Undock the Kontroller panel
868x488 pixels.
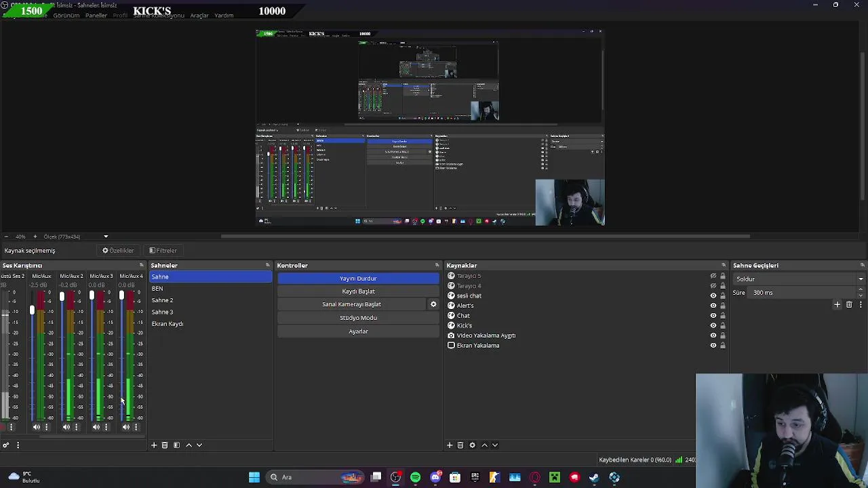(437, 266)
